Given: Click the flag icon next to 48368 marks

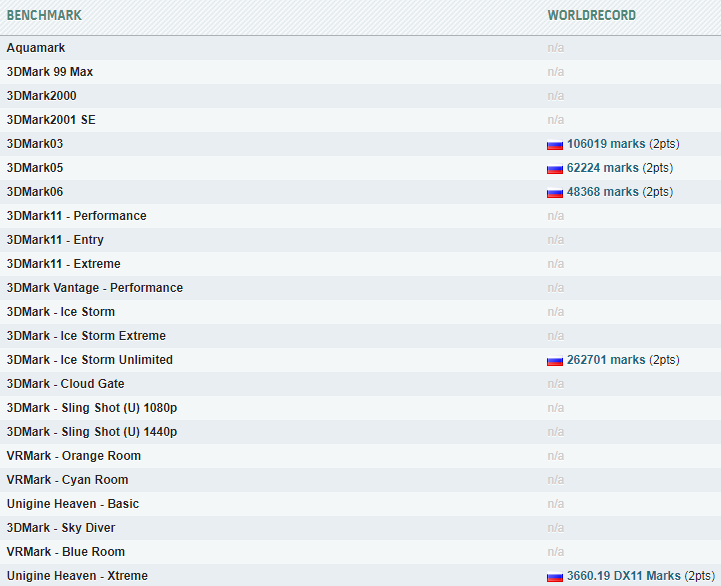Looking at the screenshot, I should (554, 193).
